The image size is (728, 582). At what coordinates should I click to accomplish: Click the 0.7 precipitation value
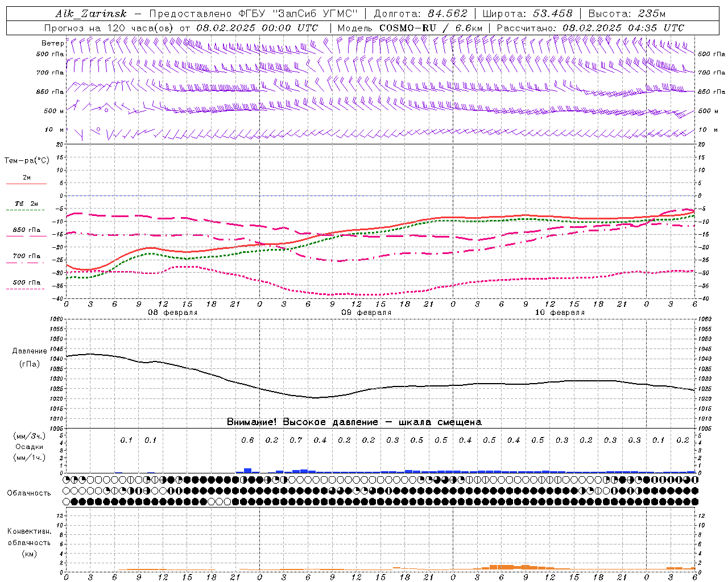[x=296, y=440]
